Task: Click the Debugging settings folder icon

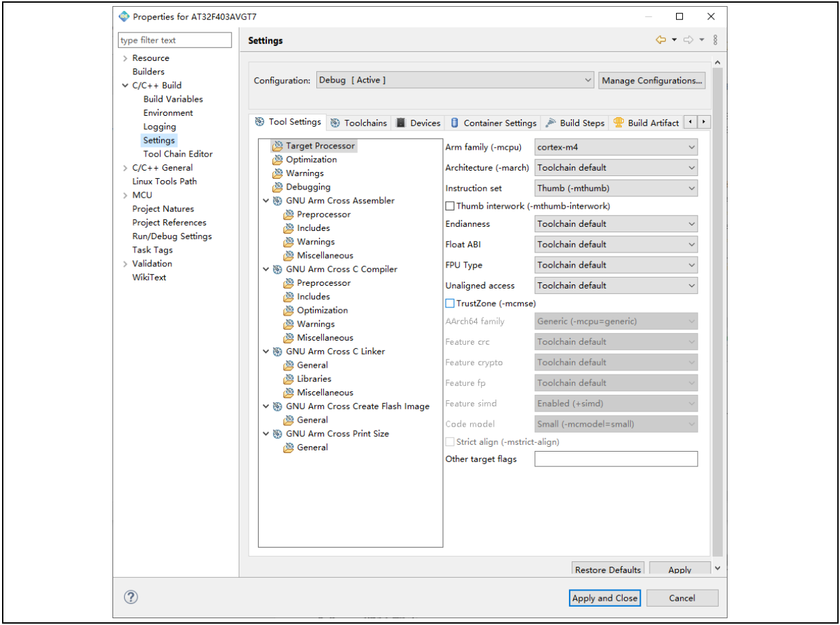Action: pyautogui.click(x=277, y=187)
